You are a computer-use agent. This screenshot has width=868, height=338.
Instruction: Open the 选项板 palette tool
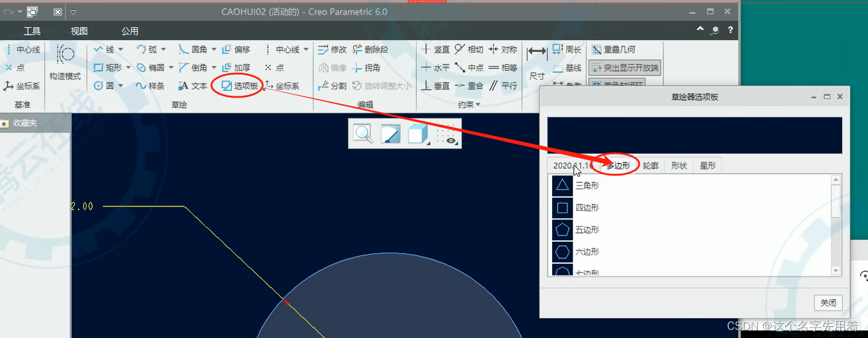click(240, 86)
